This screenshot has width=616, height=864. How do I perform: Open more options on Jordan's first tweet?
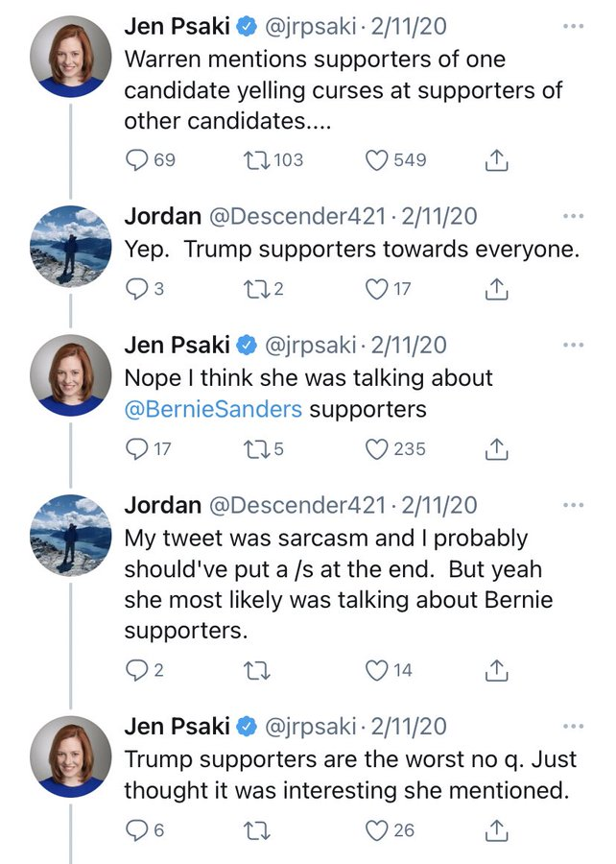573,216
